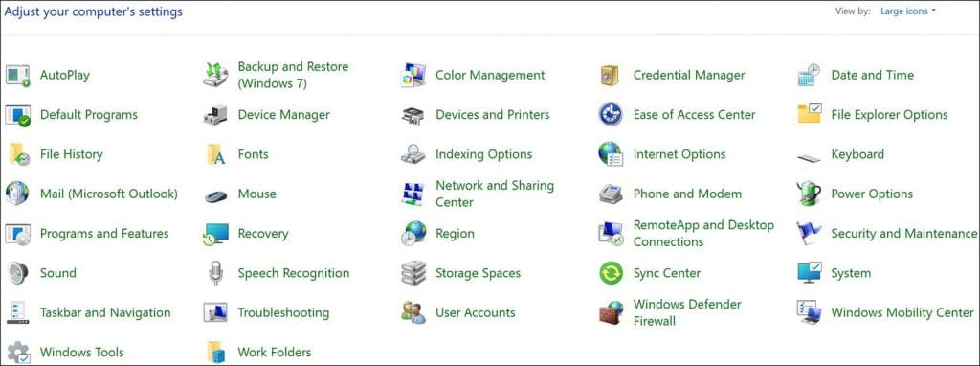Click the Work Folders icon
Image resolution: width=980 pixels, height=366 pixels.
click(215, 353)
